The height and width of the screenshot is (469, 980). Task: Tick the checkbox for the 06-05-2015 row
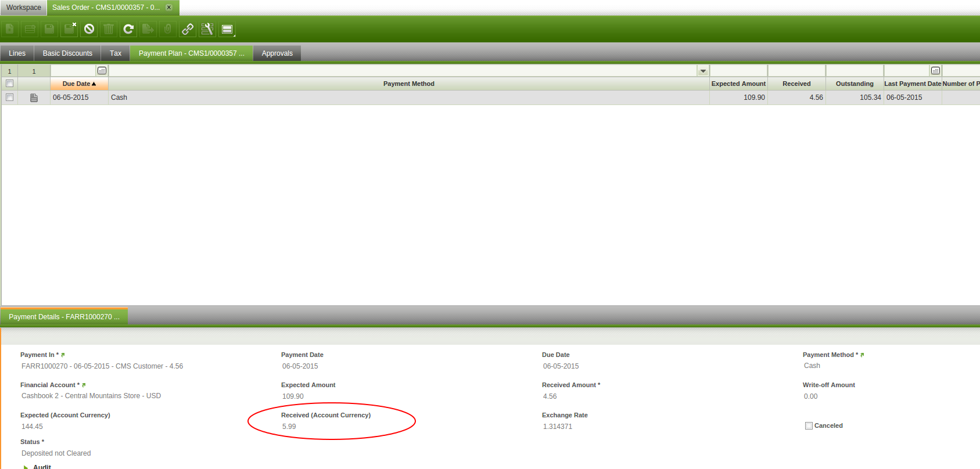pyautogui.click(x=9, y=98)
